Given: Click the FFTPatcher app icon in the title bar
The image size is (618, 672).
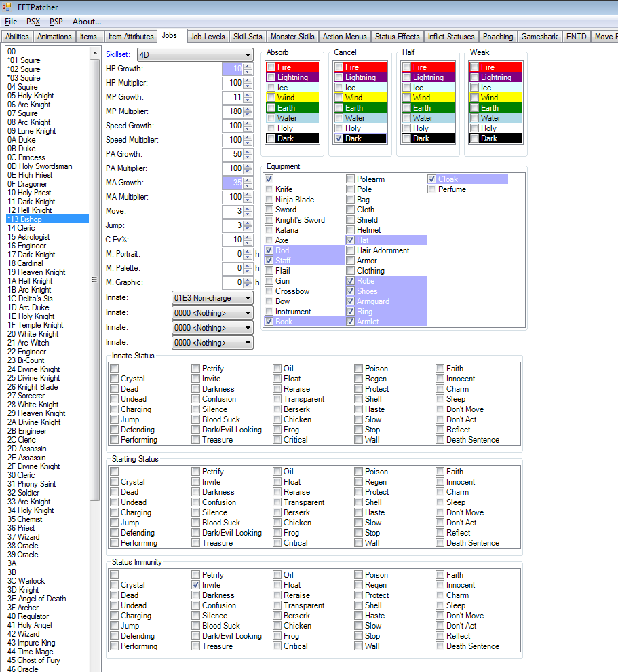Looking at the screenshot, I should pyautogui.click(x=6, y=7).
